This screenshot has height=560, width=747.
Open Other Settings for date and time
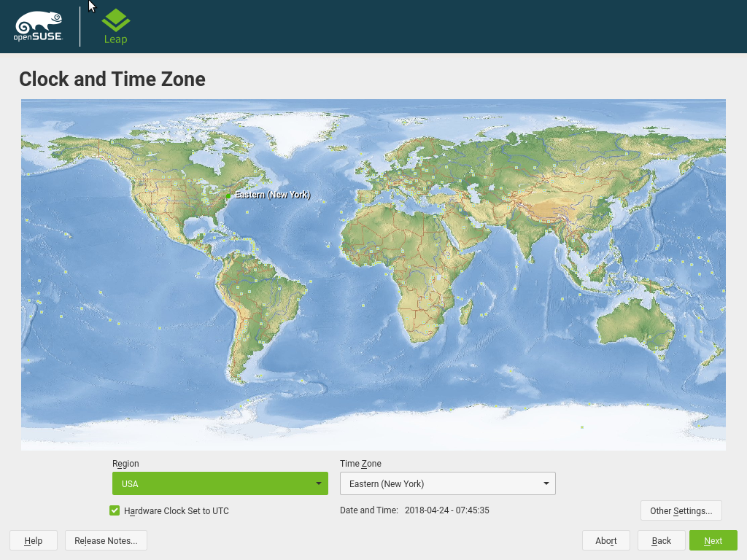pyautogui.click(x=681, y=510)
